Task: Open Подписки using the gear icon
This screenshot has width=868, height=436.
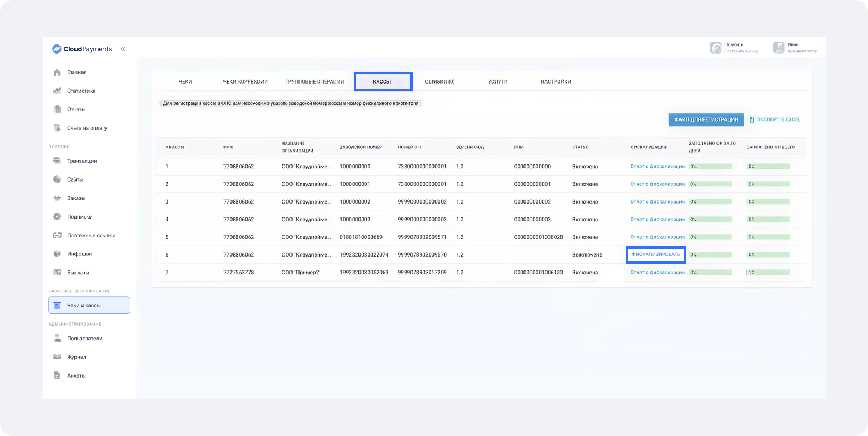Action: coord(57,216)
